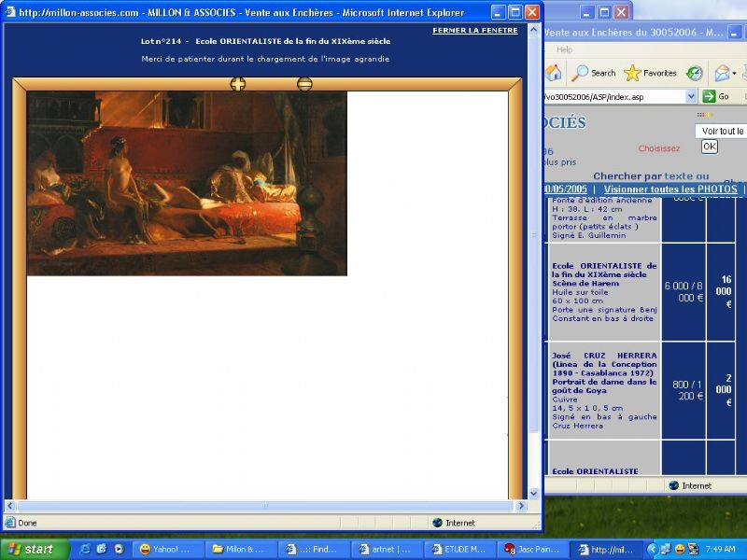This screenshot has width=747, height=560.
Task: Open the Favorites star button
Action: (650, 73)
